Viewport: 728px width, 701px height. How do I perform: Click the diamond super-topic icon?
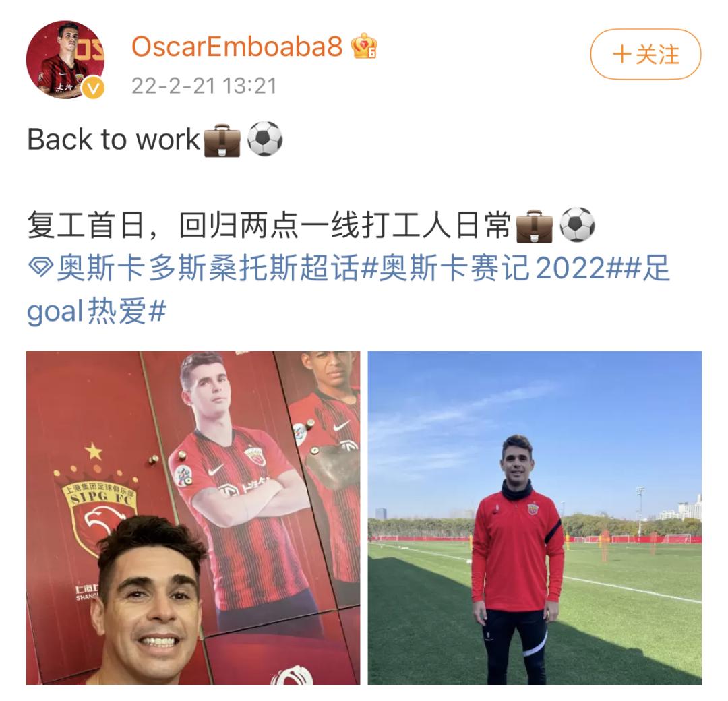[40, 268]
